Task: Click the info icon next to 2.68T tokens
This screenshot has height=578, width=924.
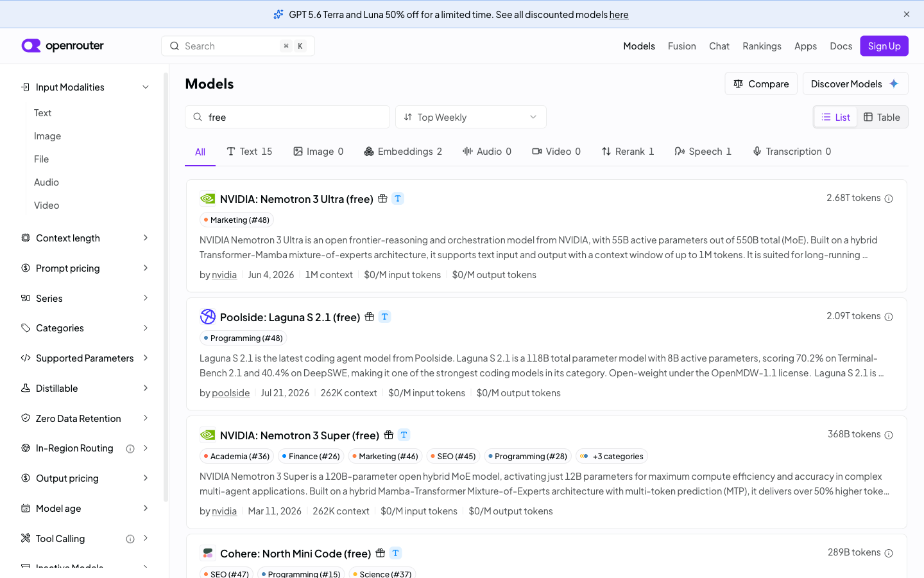Action: point(889,198)
